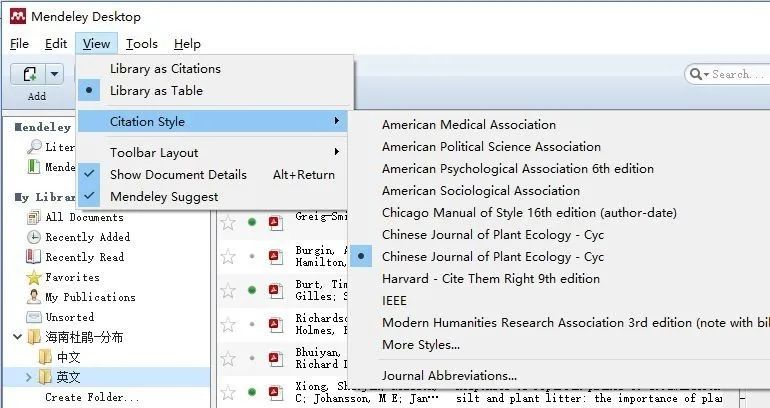Close the View menu
The width and height of the screenshot is (770, 408).
coord(96,44)
